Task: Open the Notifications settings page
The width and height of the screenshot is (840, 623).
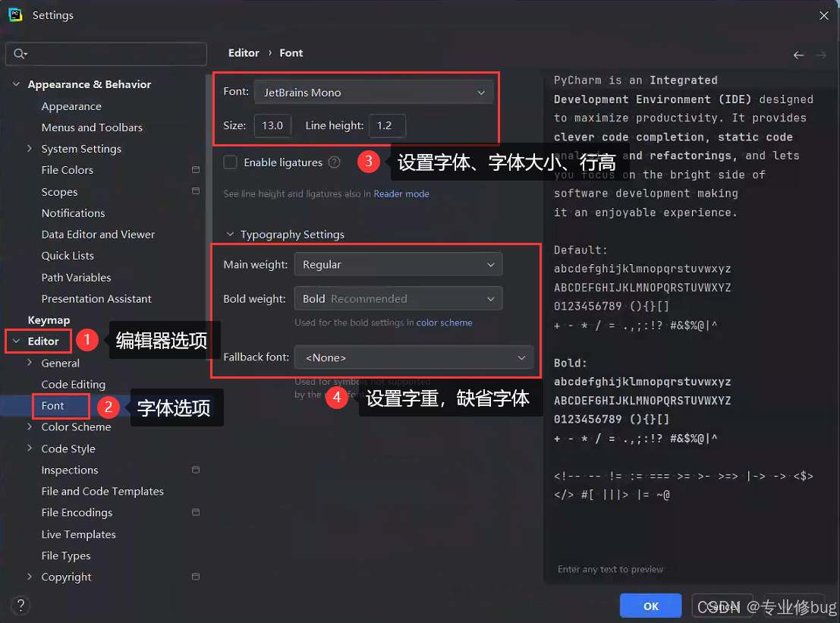Action: point(73,213)
